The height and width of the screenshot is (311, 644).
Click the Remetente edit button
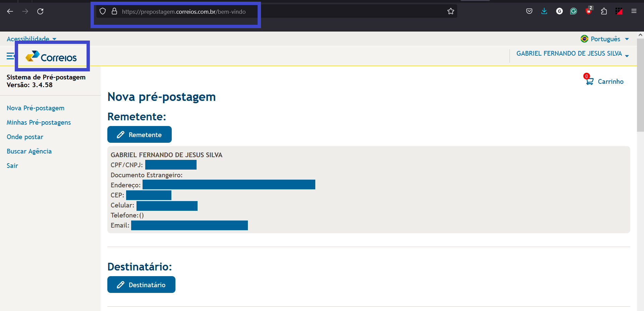(140, 134)
